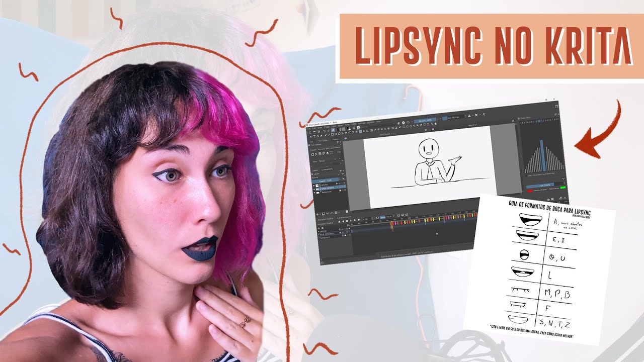Image resolution: width=644 pixels, height=362 pixels.
Task: Open the Normal blend mode dropdown
Action: click(326, 177)
